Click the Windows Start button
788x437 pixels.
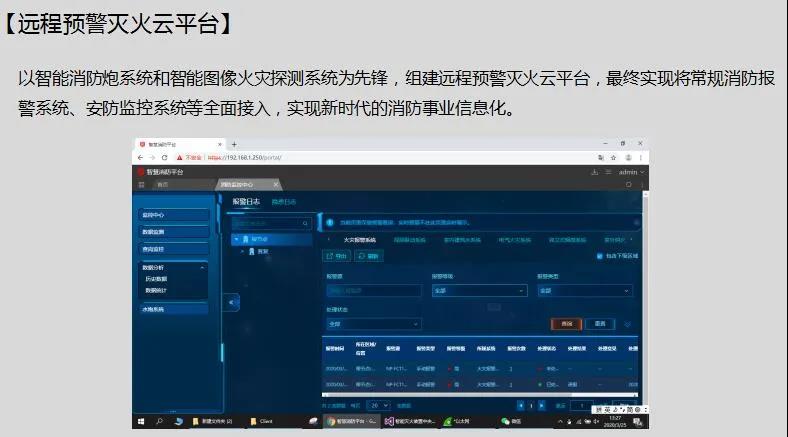coord(141,422)
